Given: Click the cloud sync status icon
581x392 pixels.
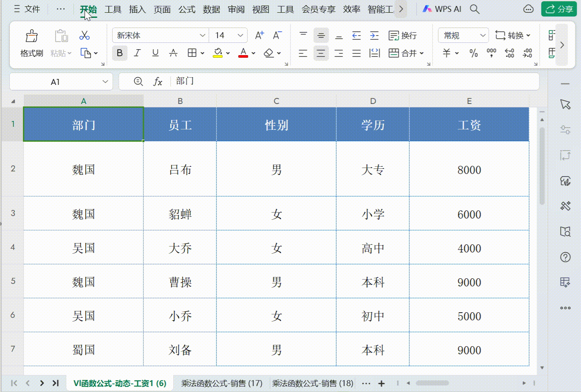Looking at the screenshot, I should click(x=528, y=9).
